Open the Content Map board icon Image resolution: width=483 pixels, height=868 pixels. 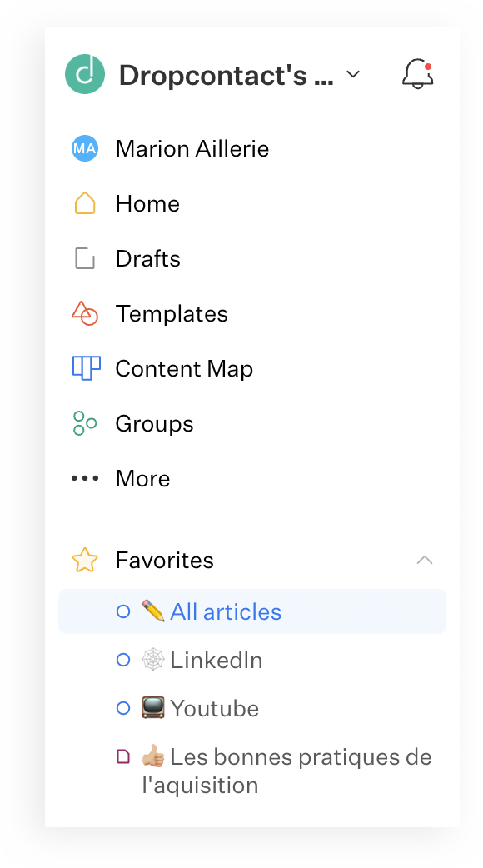pos(87,368)
